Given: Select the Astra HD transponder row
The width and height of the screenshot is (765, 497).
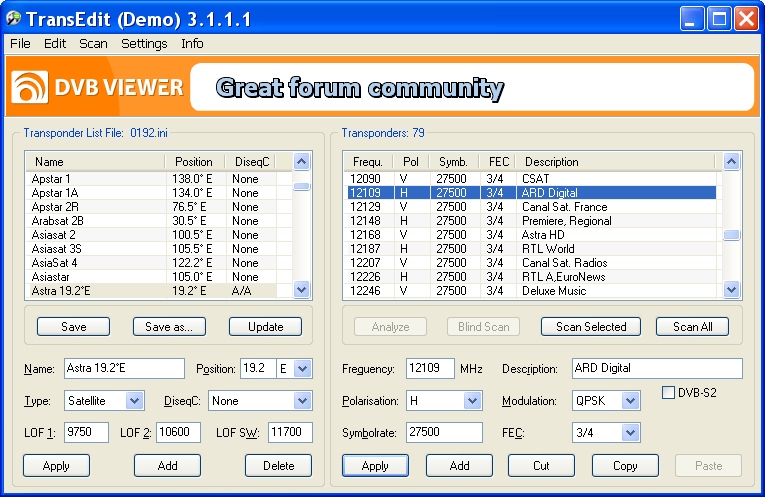Looking at the screenshot, I should click(532, 235).
